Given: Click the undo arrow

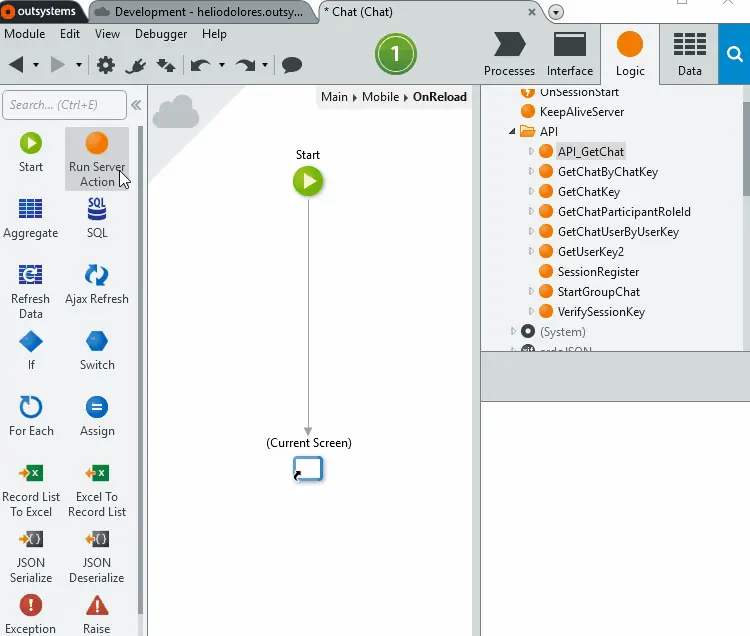Looking at the screenshot, I should pos(201,65).
